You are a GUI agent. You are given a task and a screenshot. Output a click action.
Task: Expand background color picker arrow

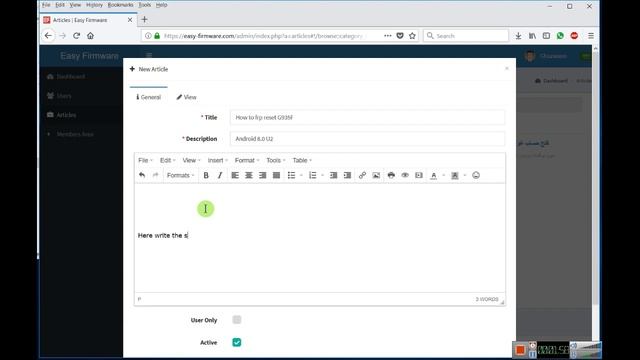(465, 176)
